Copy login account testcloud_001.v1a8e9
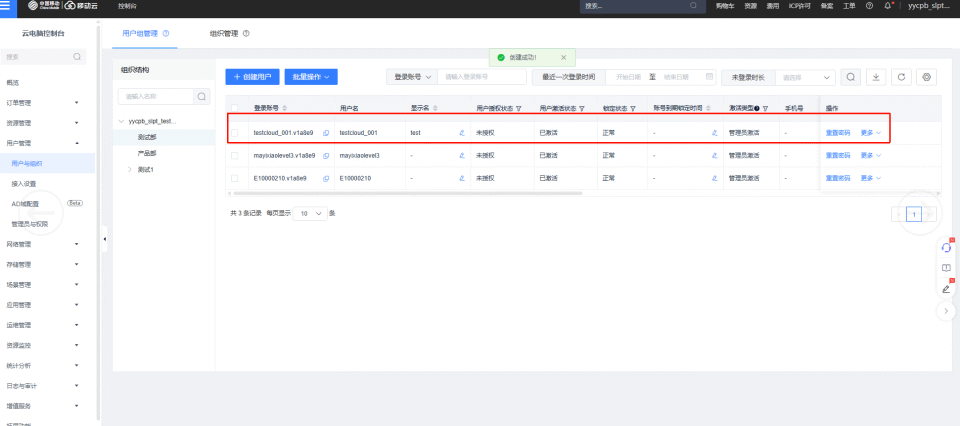Image resolution: width=960 pixels, height=426 pixels. click(x=326, y=133)
